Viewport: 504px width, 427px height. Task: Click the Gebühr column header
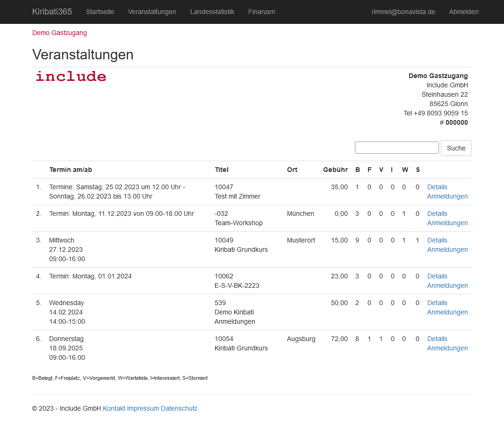335,170
